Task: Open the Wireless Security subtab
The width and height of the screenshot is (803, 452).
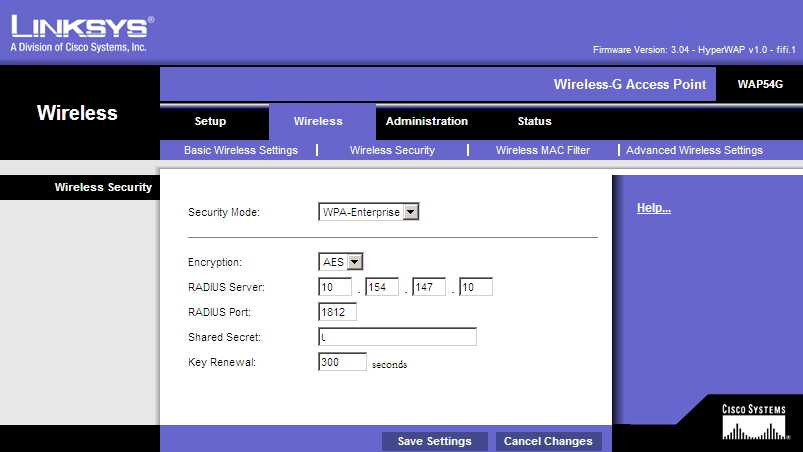Action: coord(392,150)
